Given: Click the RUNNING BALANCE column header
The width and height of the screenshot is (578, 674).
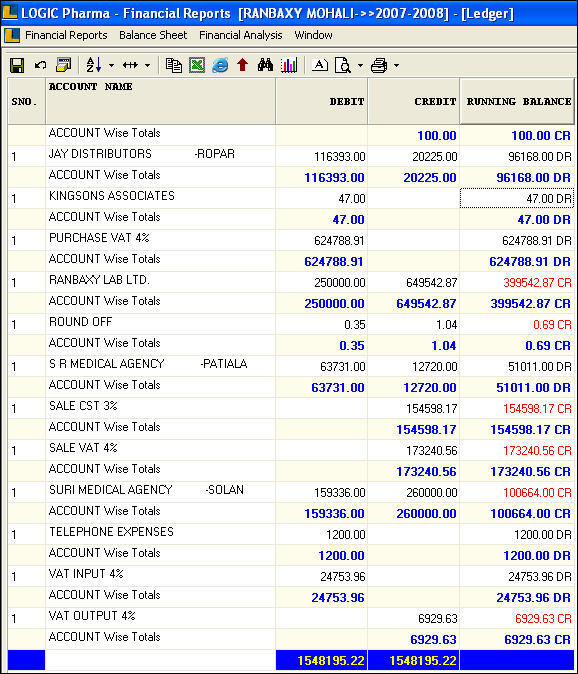Looking at the screenshot, I should tap(517, 101).
